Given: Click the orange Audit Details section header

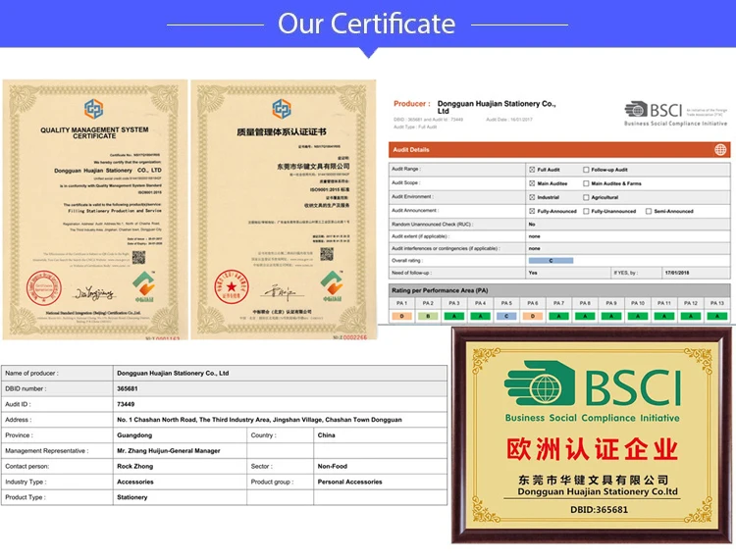Looking at the screenshot, I should point(559,150).
